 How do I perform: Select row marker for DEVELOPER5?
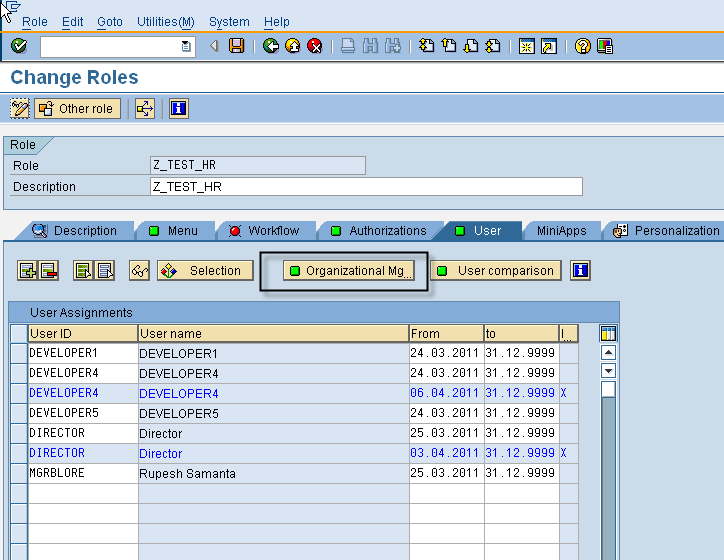pos(19,413)
